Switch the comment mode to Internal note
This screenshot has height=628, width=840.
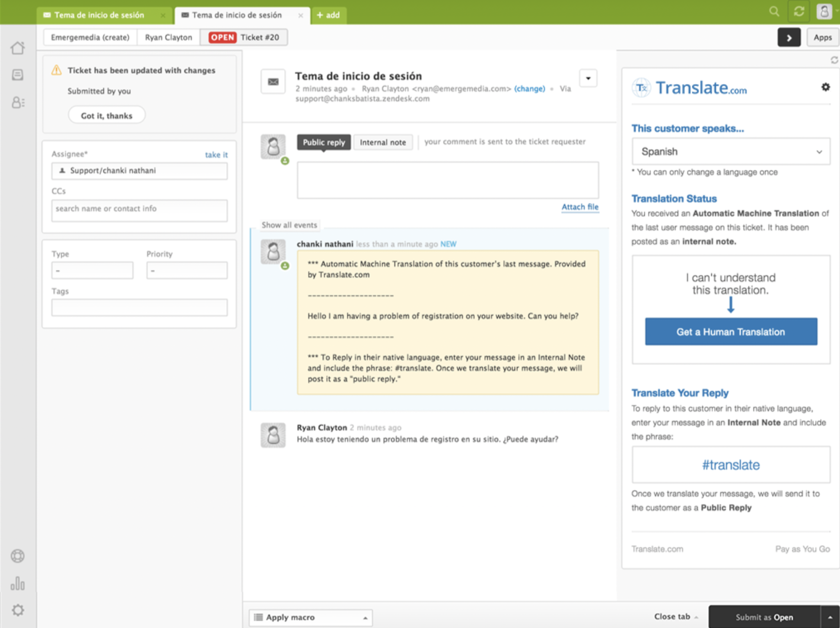pos(383,142)
